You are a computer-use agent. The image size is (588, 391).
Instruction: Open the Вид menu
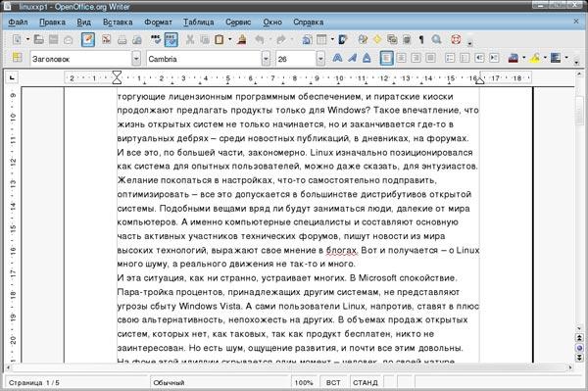(84, 23)
